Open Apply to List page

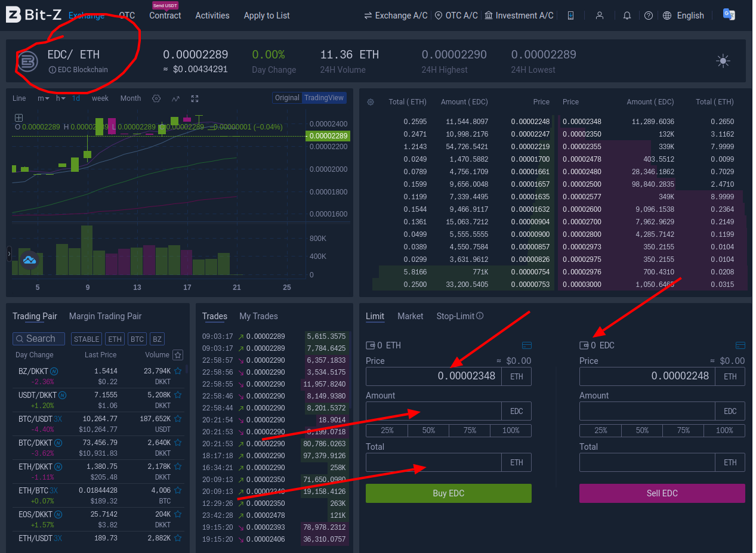point(267,16)
